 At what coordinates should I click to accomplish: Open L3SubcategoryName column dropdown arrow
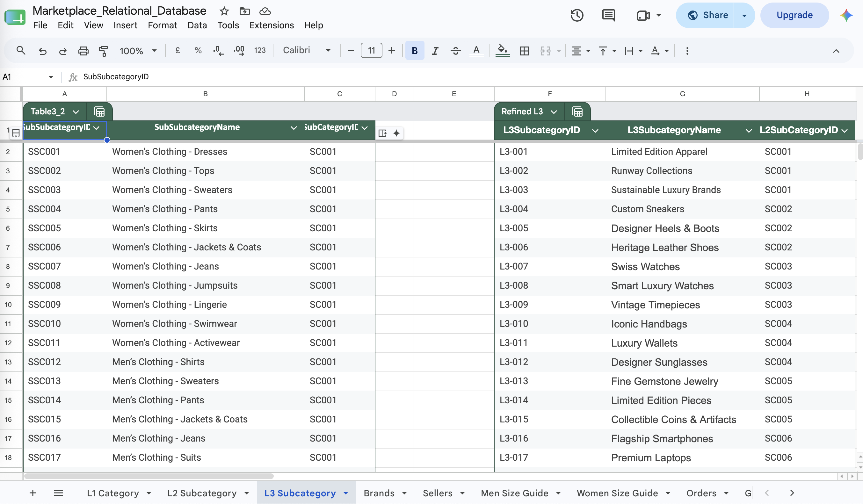[749, 130]
